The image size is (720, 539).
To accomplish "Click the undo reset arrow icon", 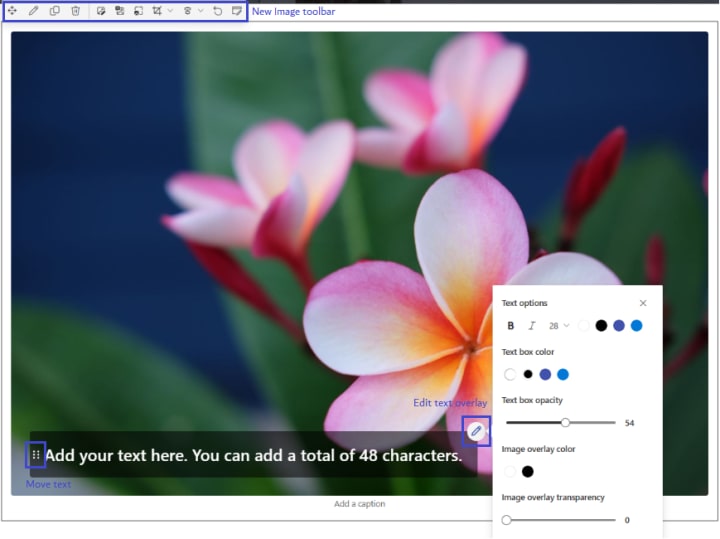I will click(218, 11).
